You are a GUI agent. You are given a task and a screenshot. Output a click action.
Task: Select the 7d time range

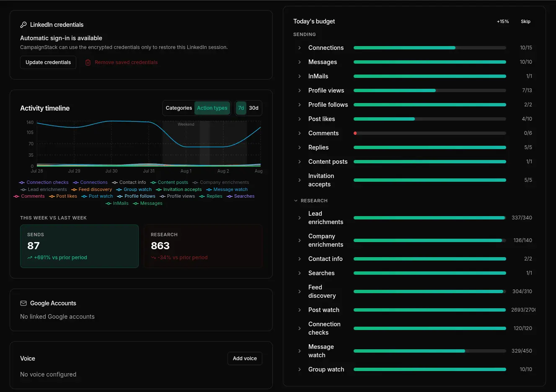[x=241, y=108]
